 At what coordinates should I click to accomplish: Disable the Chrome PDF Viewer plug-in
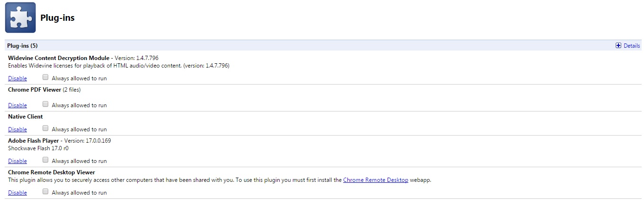[x=18, y=105]
